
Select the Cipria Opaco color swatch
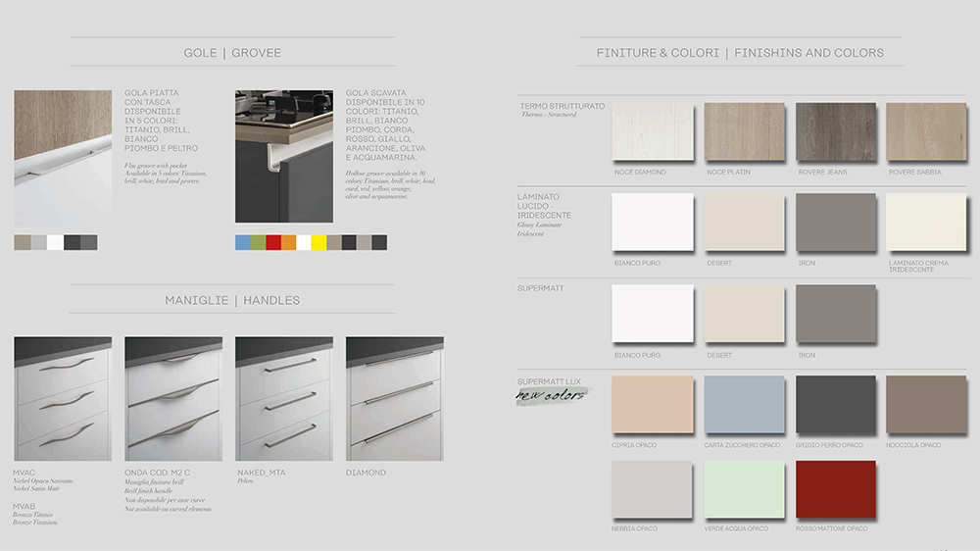point(652,404)
